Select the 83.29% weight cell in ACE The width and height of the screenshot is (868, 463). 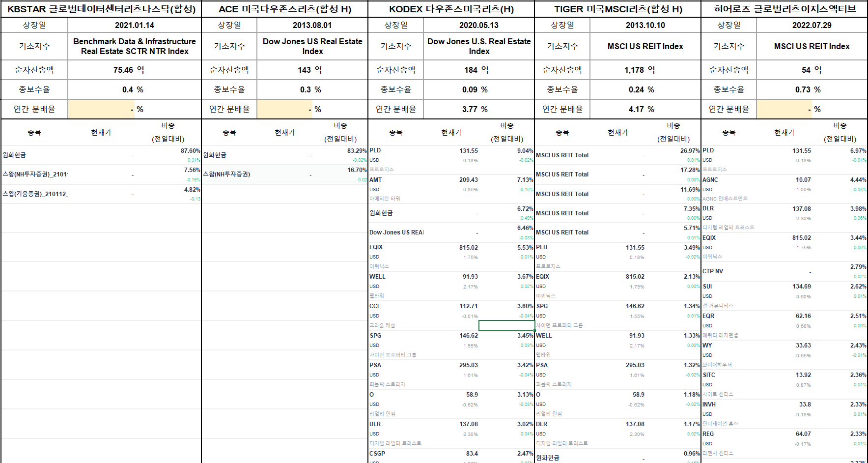click(x=357, y=151)
